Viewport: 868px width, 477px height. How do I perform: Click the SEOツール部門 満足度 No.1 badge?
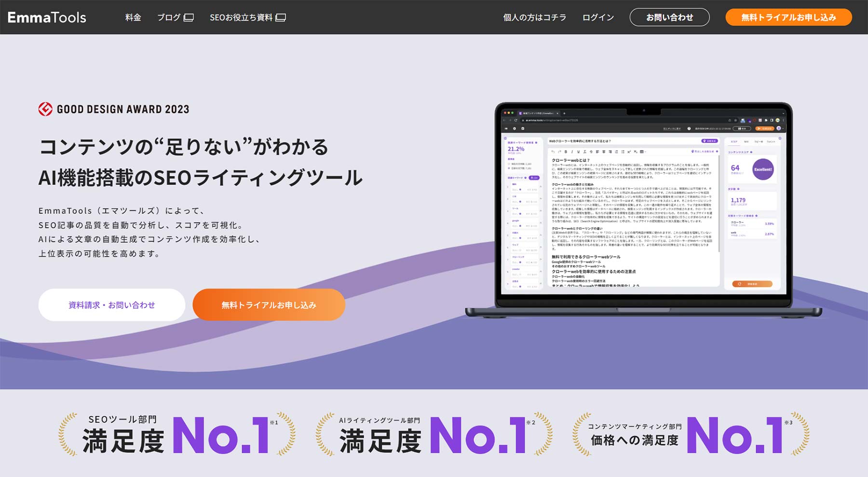tap(176, 434)
